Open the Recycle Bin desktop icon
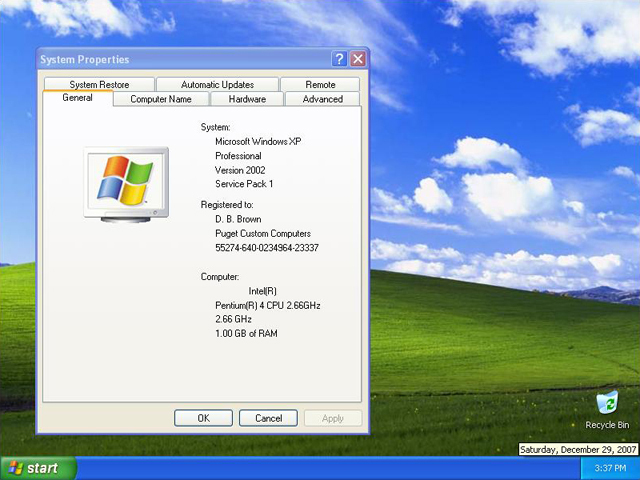Viewport: 640px width, 480px height. pos(607,405)
